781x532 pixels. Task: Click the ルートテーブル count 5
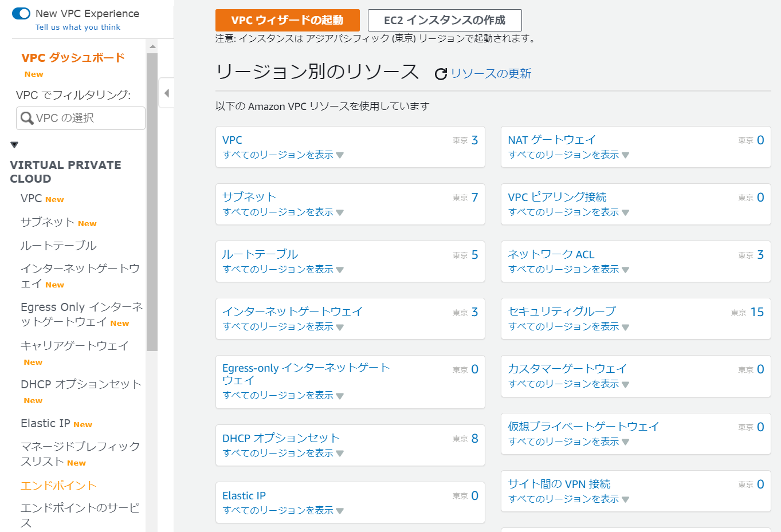(474, 255)
